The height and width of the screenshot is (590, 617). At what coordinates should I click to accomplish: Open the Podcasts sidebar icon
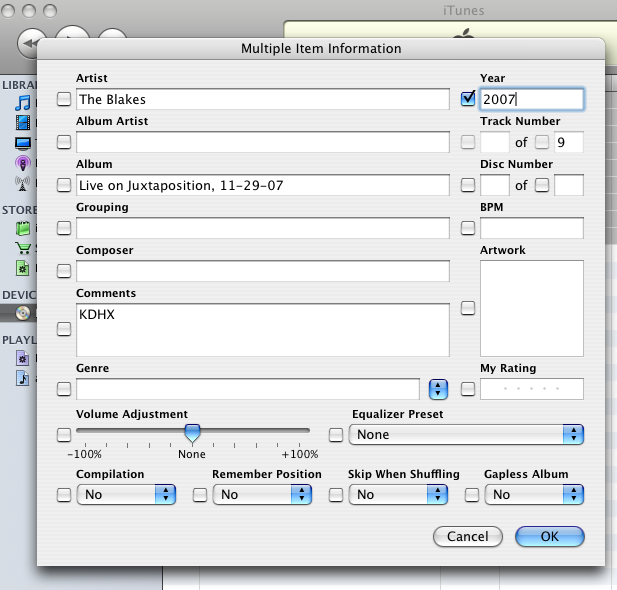point(22,162)
